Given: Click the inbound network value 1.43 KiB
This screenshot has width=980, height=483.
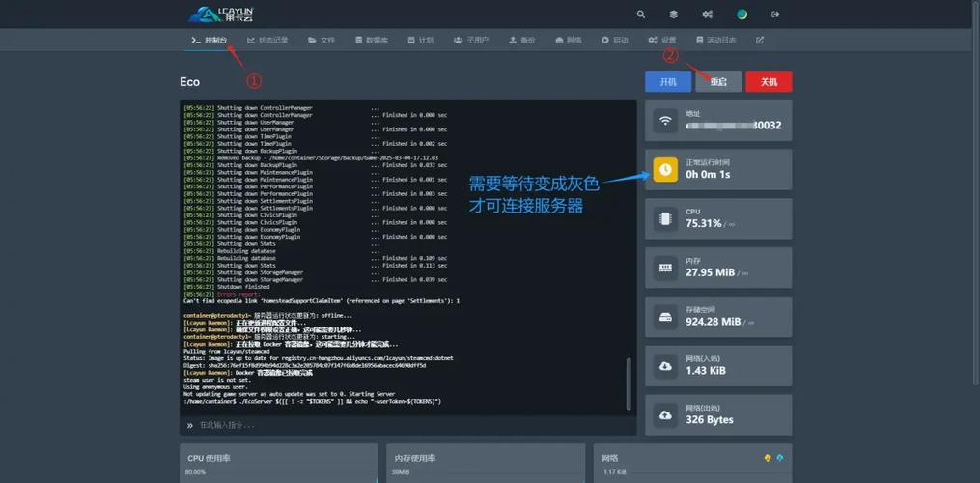Looking at the screenshot, I should click(706, 370).
